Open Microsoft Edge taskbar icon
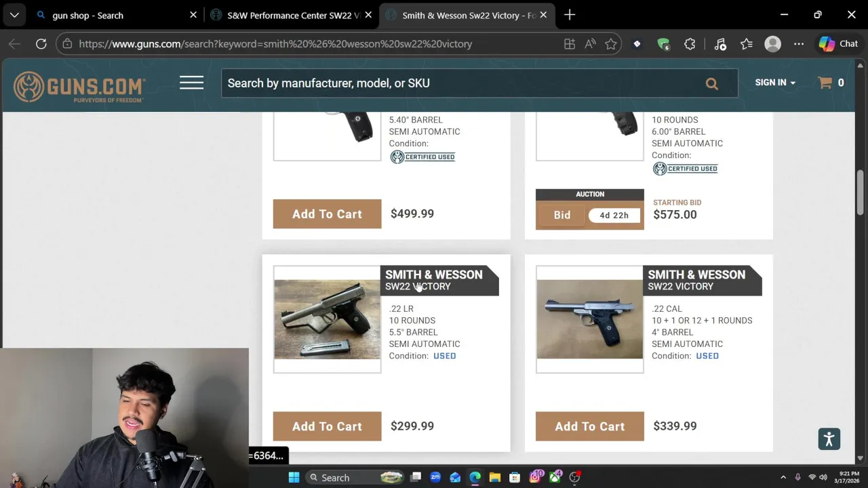Screen dimensions: 868x488 pyautogui.click(x=475, y=477)
